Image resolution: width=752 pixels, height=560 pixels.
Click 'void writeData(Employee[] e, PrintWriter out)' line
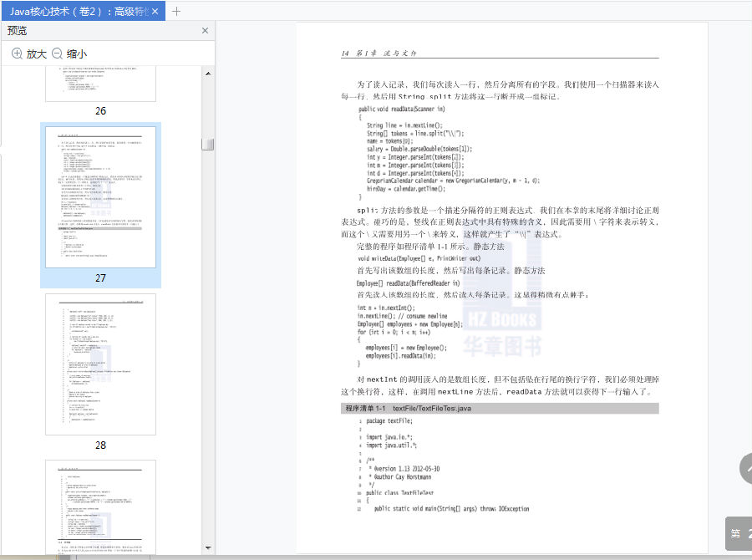click(419, 258)
